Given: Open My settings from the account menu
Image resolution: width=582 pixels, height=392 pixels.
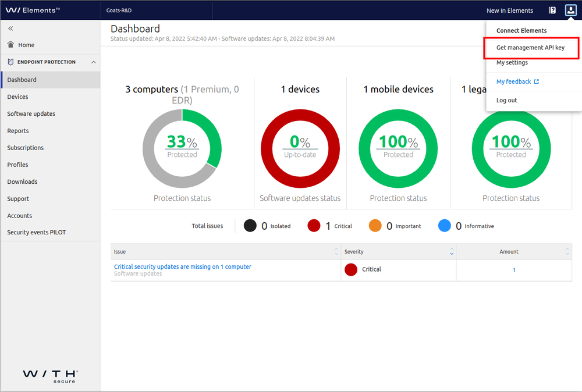Looking at the screenshot, I should (512, 62).
